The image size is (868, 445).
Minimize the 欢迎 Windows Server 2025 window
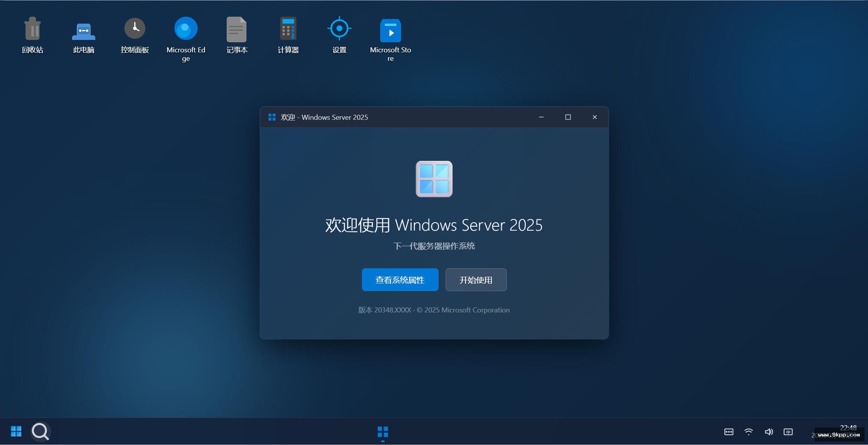541,117
